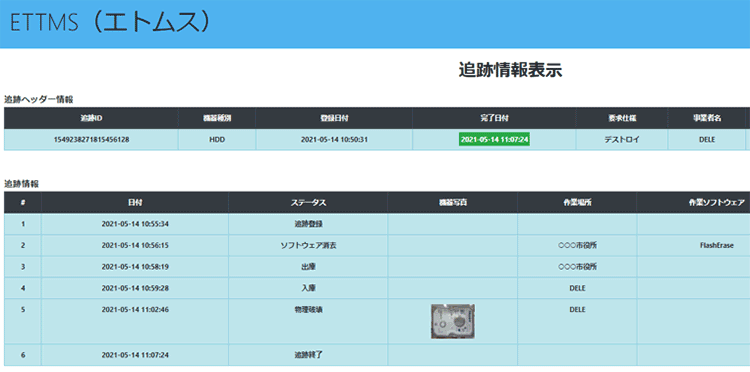Open the HDD photo thumbnail in row 5

pyautogui.click(x=452, y=321)
